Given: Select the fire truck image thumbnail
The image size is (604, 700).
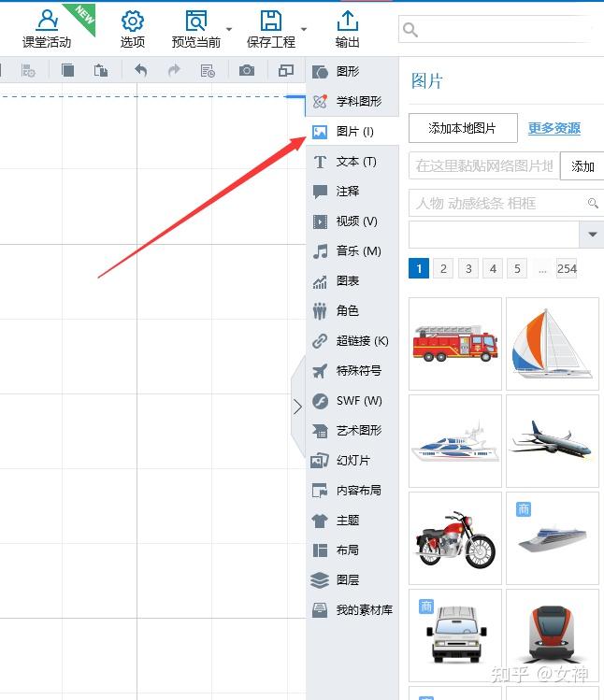Looking at the screenshot, I should [x=455, y=344].
